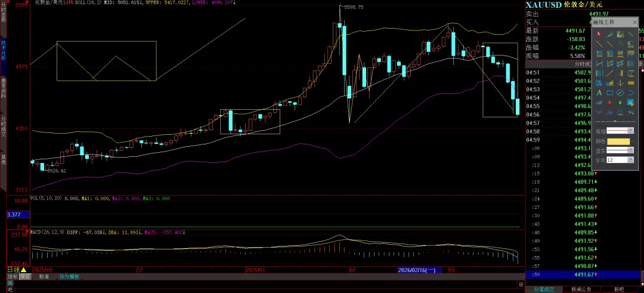Image resolution: width=644 pixels, height=293 pixels.
Task: Expand the small arrow beside the color swatch
Action: (633, 141)
